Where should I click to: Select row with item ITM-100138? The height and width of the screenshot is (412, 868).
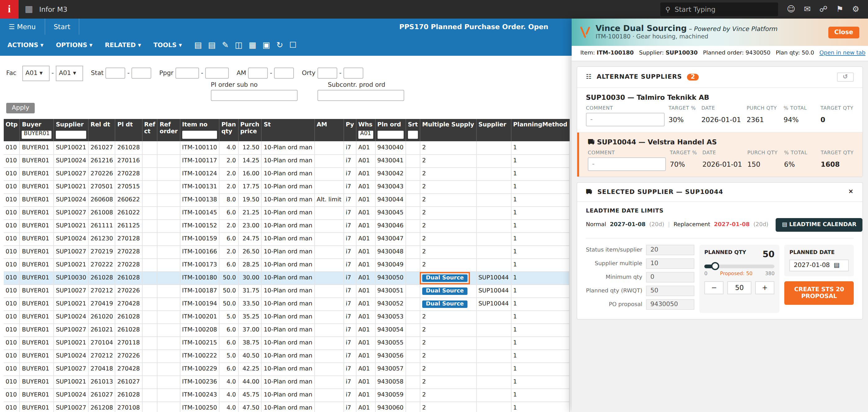pyautogui.click(x=286, y=199)
